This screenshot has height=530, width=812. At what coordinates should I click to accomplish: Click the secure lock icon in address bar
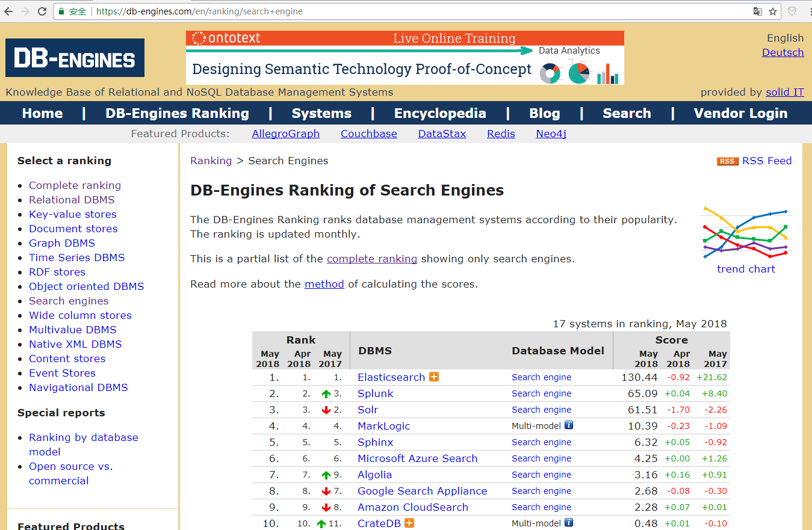tap(61, 11)
